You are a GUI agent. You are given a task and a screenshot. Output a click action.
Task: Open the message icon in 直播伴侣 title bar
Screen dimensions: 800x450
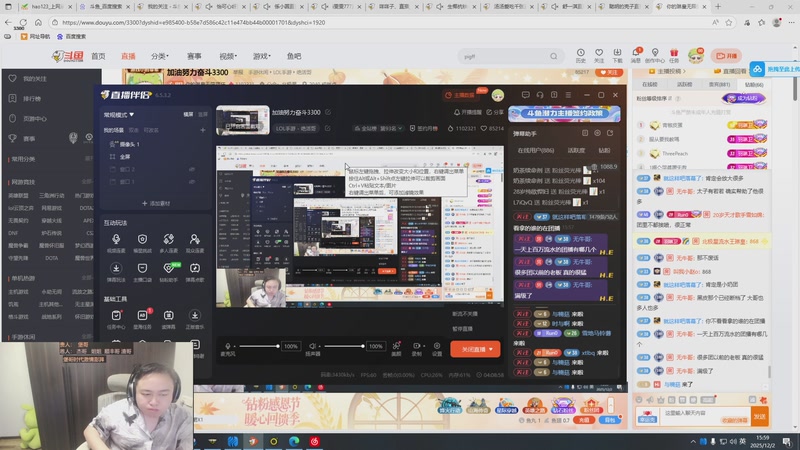tap(526, 95)
